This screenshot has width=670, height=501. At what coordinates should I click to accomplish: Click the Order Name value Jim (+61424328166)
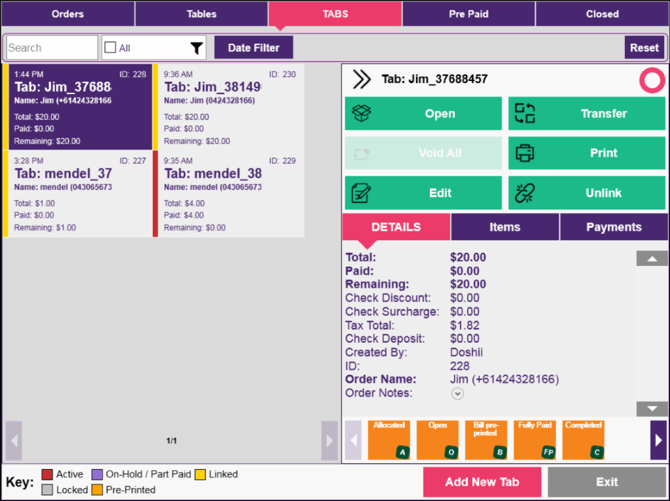[x=504, y=379]
